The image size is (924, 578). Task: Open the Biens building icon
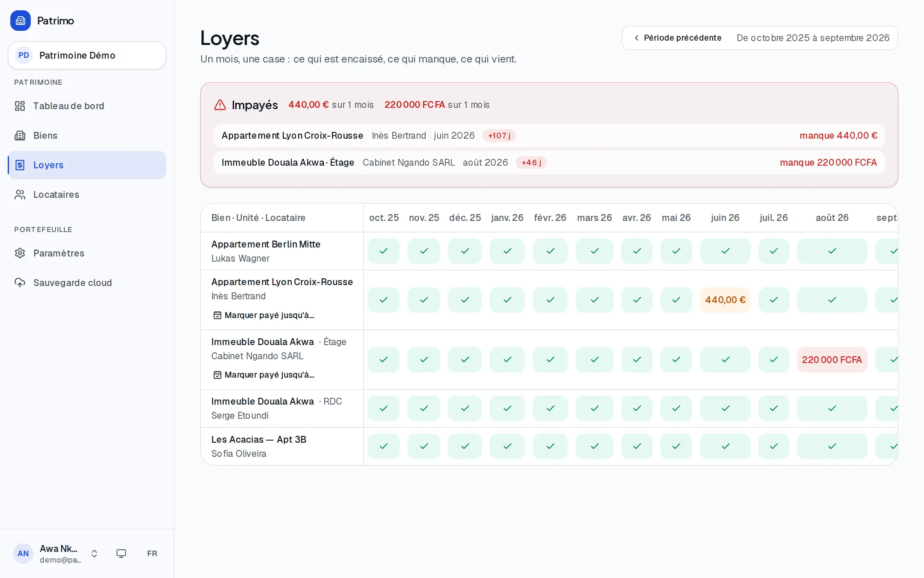pos(20,135)
